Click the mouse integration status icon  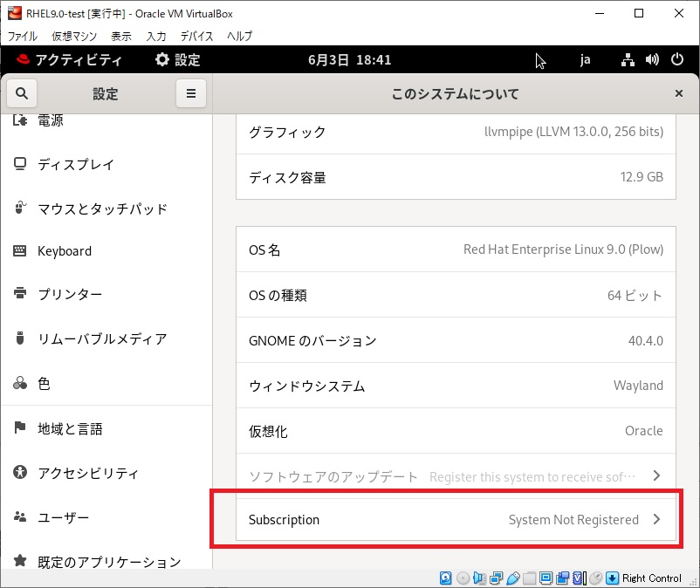tap(595, 578)
